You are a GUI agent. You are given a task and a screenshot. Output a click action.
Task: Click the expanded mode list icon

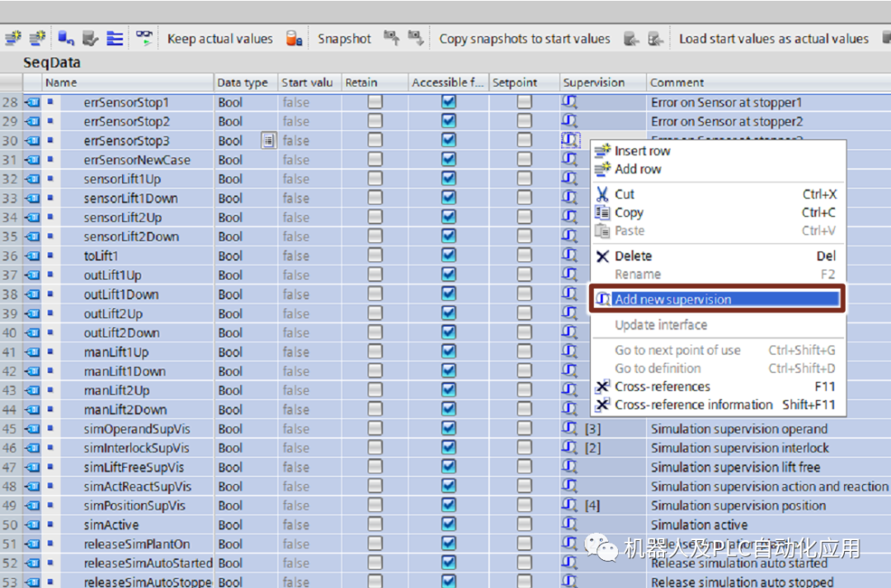[115, 38]
